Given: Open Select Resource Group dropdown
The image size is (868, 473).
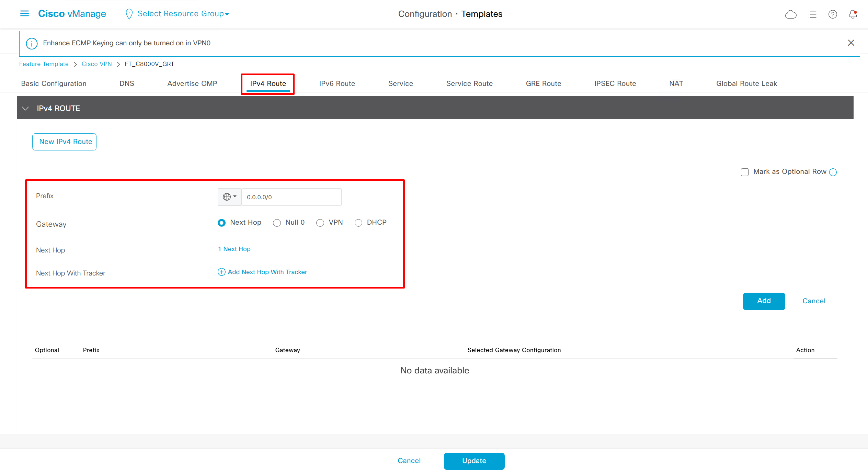Looking at the screenshot, I should [x=183, y=14].
